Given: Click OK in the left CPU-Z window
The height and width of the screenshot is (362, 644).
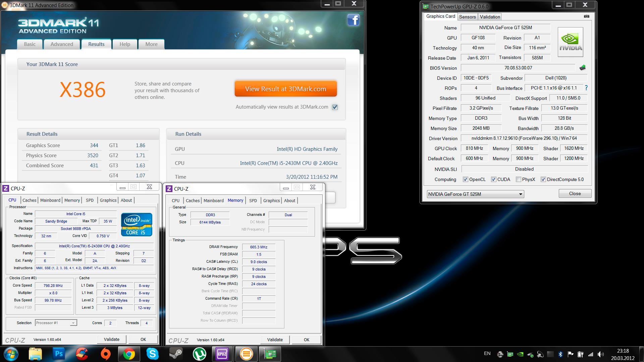Looking at the screenshot, I should tap(143, 339).
